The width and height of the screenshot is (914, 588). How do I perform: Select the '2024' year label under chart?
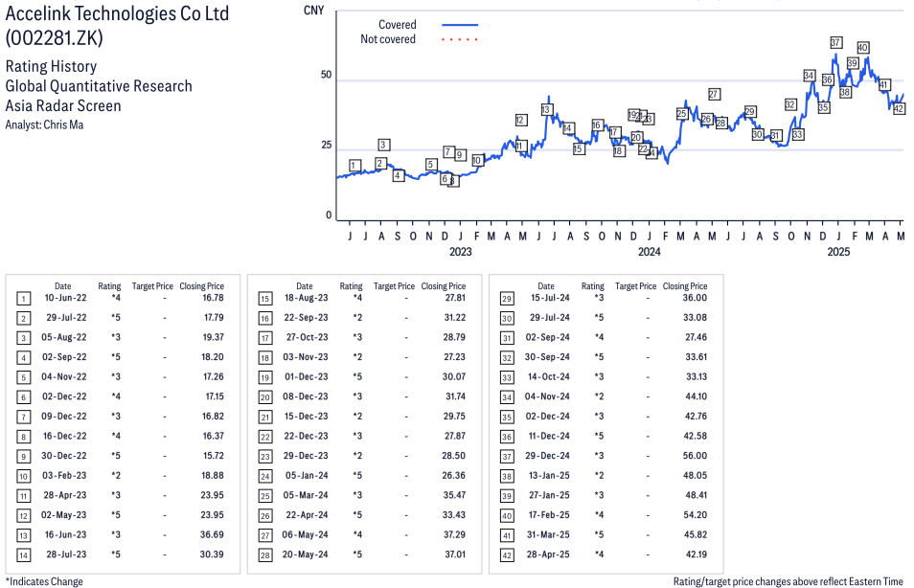coord(650,252)
